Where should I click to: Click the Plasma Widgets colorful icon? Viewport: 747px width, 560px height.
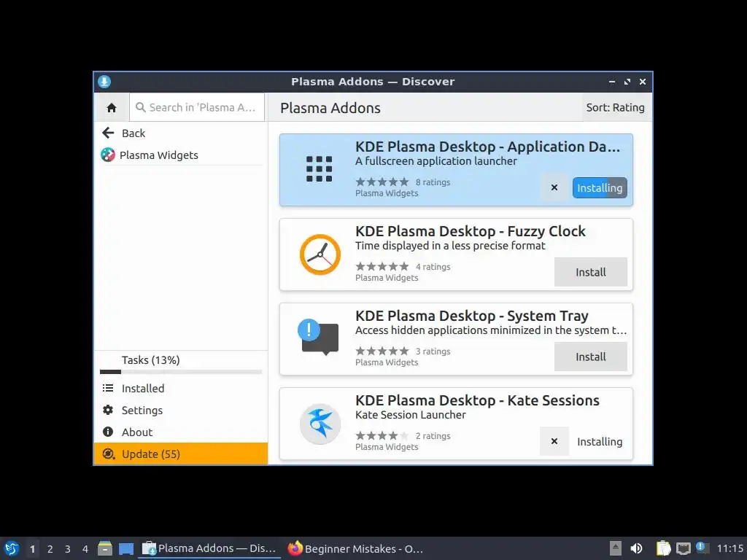[108, 155]
